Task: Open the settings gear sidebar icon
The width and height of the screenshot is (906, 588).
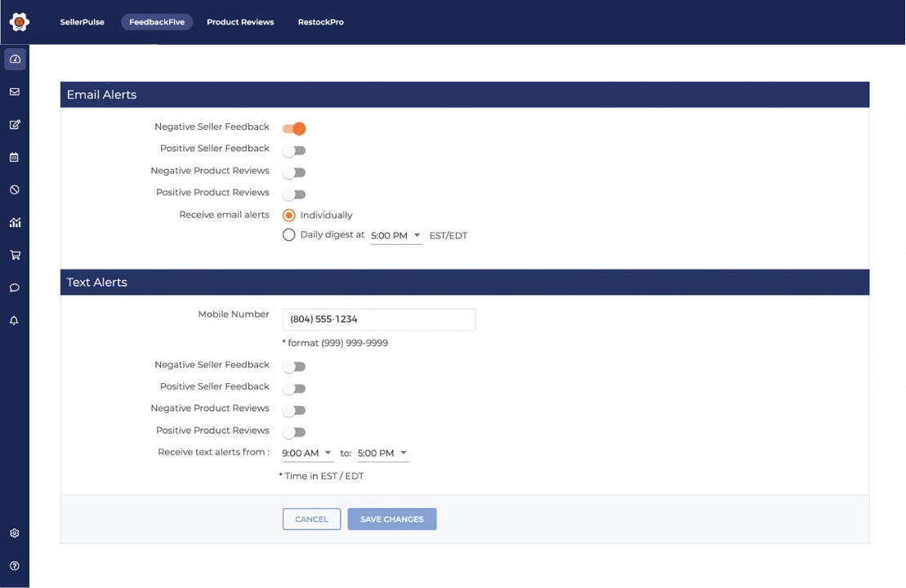Action: point(15,533)
